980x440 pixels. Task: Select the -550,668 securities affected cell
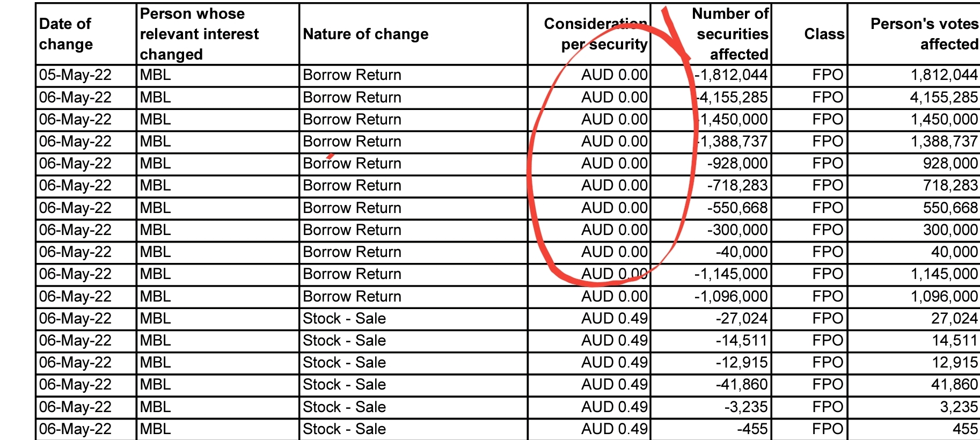pos(737,208)
